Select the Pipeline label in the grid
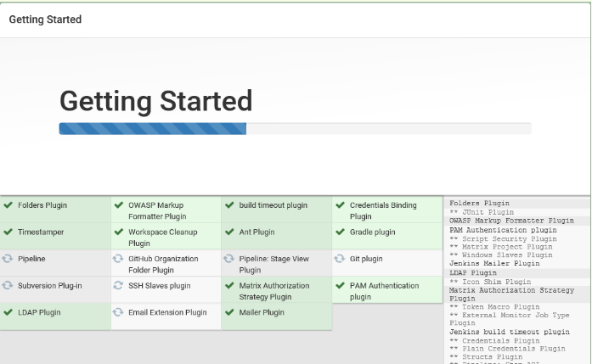The height and width of the screenshot is (364, 592). [31, 259]
